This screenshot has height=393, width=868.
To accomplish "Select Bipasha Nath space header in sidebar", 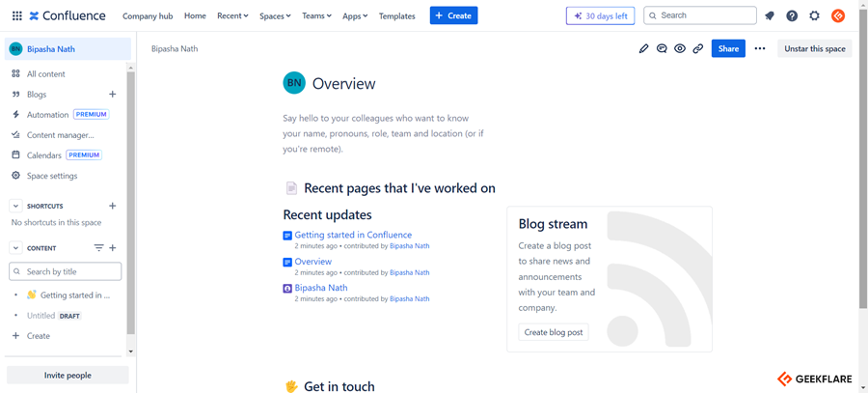I will [x=68, y=49].
